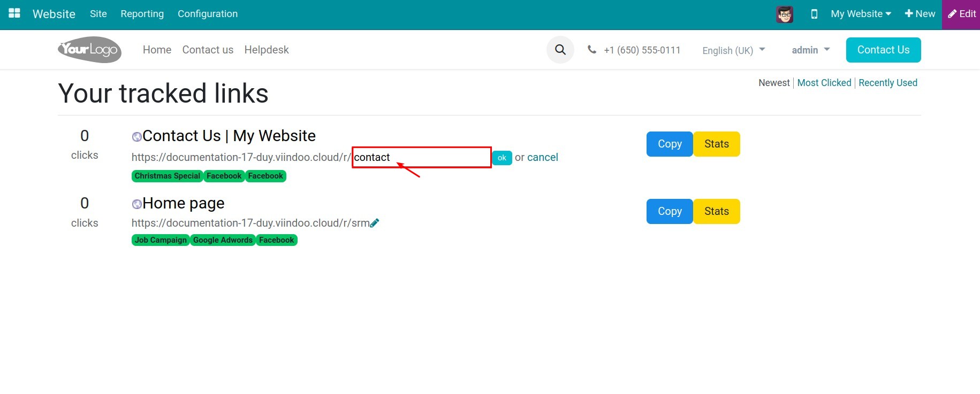
Task: Confirm the link edit with ok button
Action: [x=502, y=158]
